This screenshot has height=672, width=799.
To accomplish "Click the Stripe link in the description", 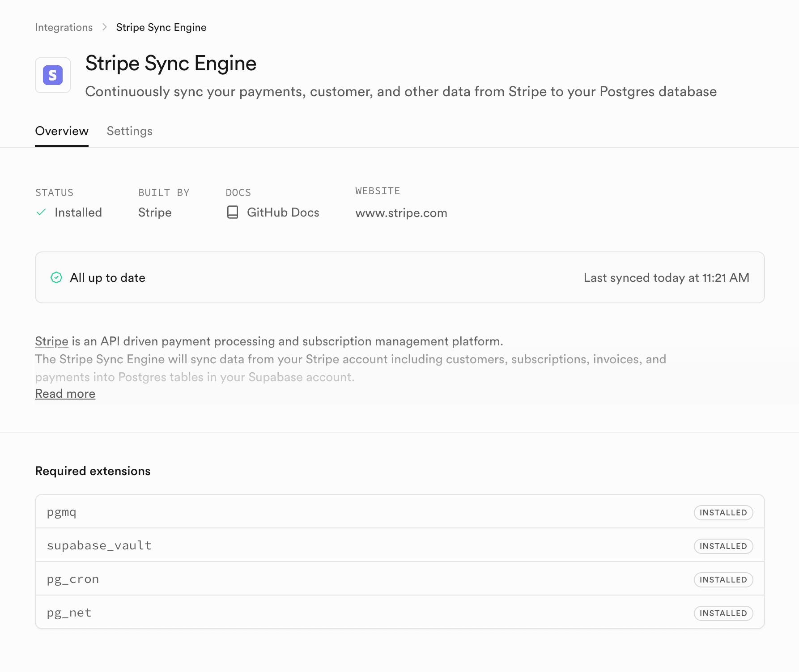I will pos(51,341).
